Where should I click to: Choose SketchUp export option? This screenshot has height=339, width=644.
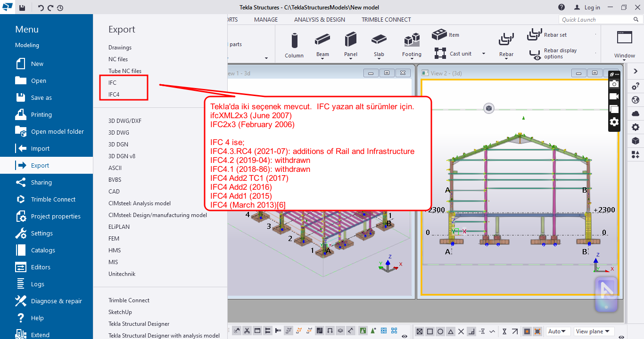(x=120, y=312)
